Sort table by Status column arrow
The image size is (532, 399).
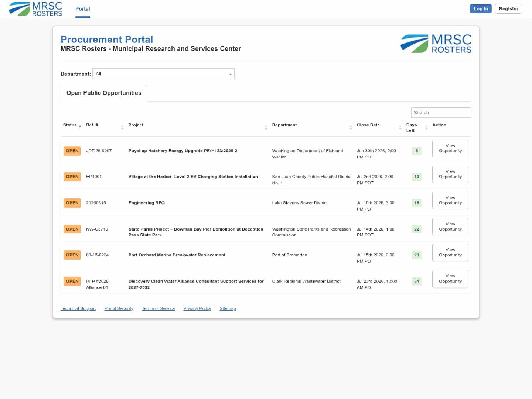click(x=80, y=126)
